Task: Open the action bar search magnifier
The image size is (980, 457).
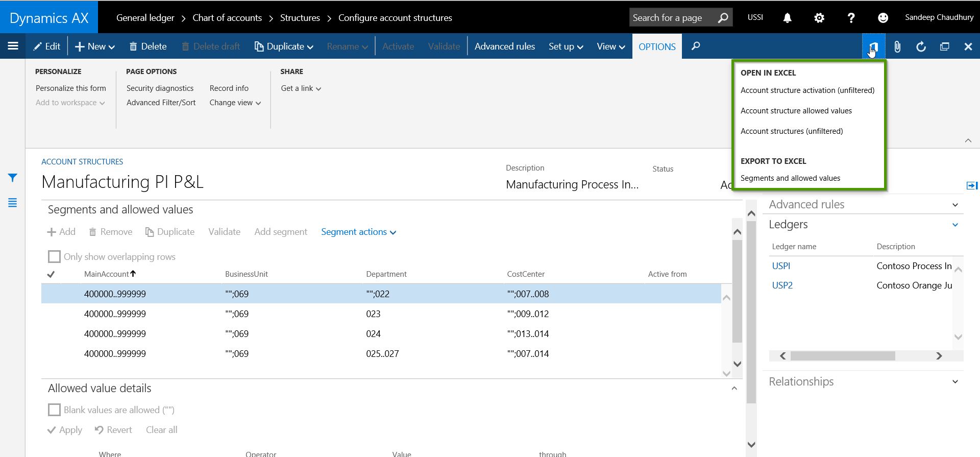Action: point(695,46)
